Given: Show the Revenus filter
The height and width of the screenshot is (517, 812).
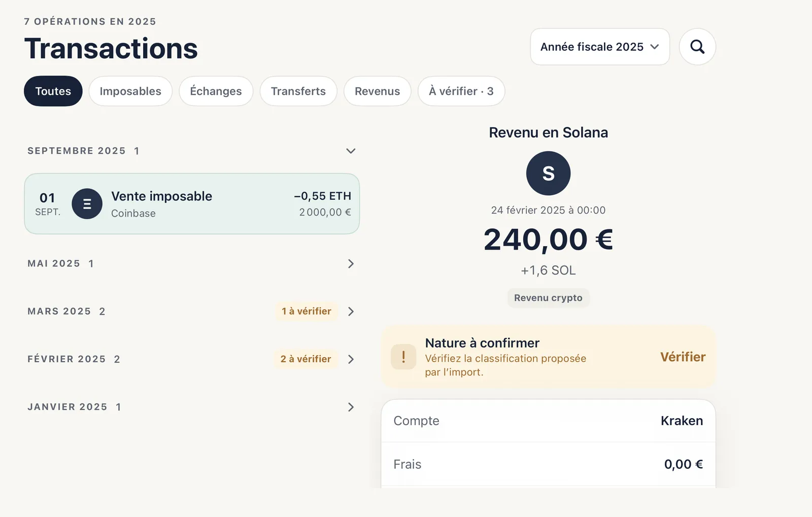Looking at the screenshot, I should point(377,91).
